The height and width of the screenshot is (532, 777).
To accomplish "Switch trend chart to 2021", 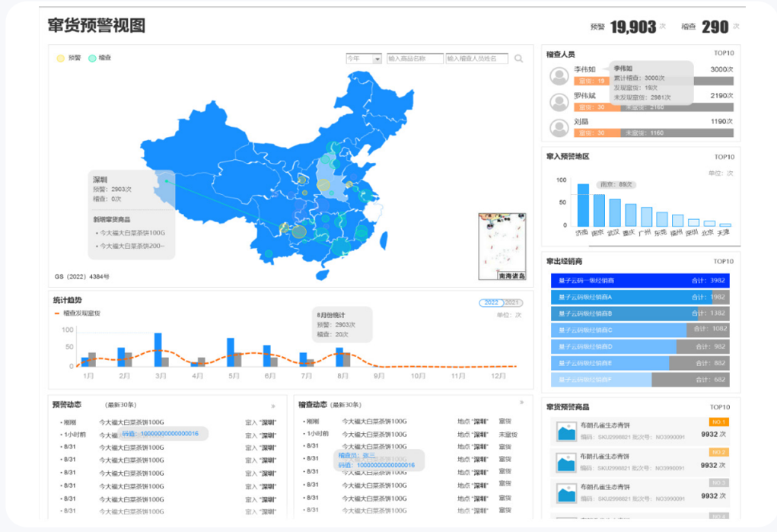I will pyautogui.click(x=513, y=303).
